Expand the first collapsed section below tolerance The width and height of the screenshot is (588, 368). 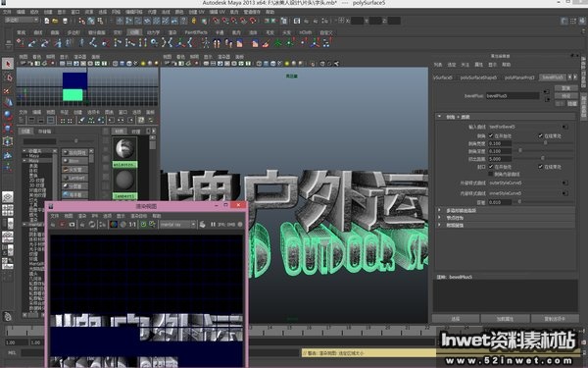pos(439,210)
